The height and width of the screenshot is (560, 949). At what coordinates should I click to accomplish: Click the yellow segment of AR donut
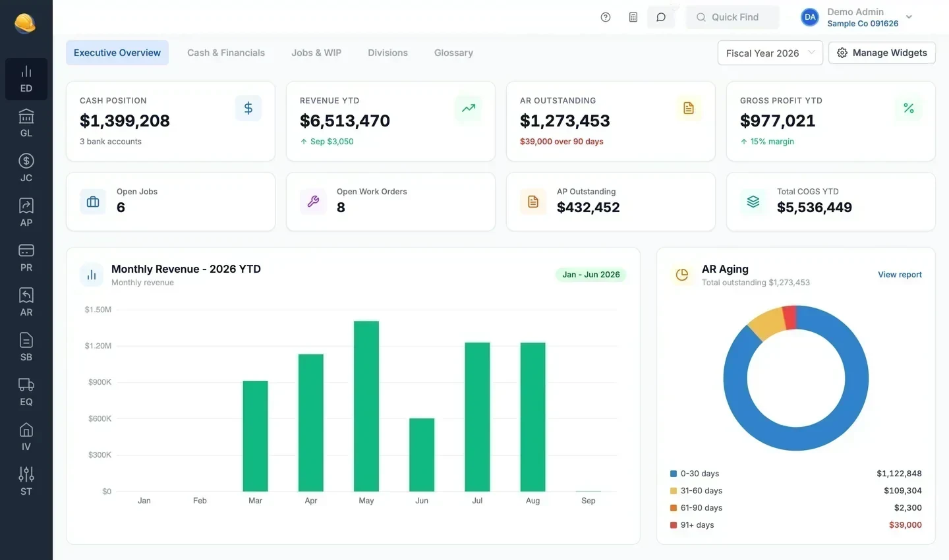point(768,324)
